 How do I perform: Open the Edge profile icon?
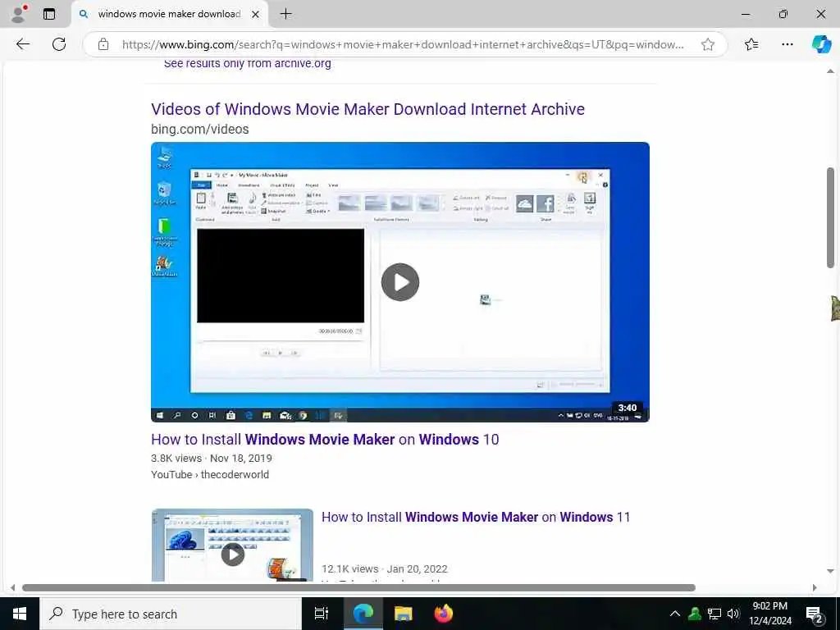[x=19, y=14]
